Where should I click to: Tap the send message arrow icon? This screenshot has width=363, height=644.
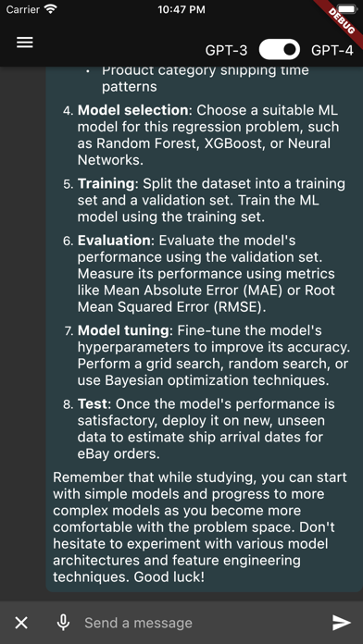341,623
